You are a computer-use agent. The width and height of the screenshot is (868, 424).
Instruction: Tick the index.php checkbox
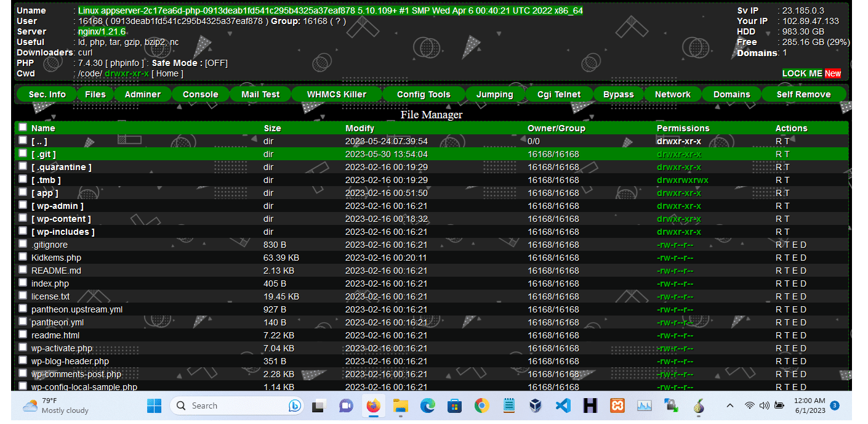(x=23, y=283)
